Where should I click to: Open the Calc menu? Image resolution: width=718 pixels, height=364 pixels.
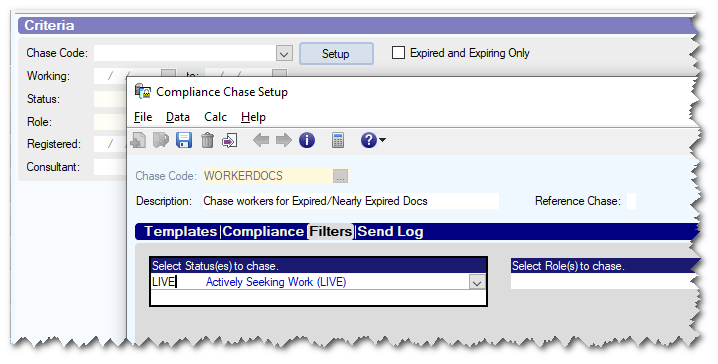215,117
